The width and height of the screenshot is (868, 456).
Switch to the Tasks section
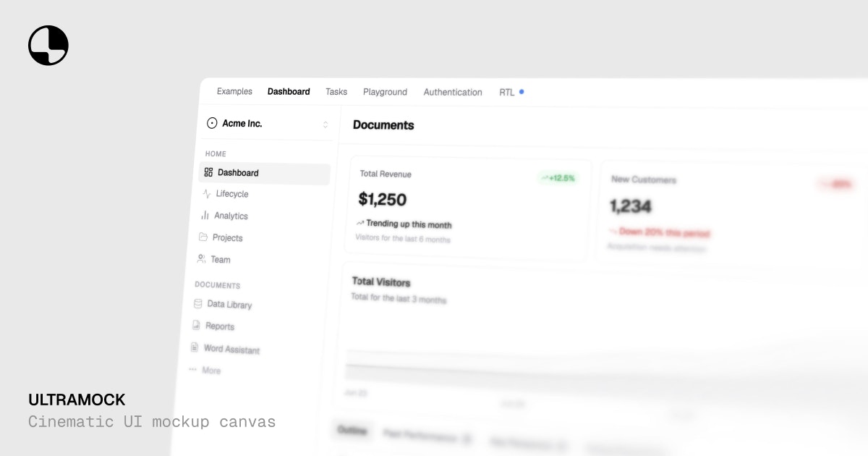click(336, 92)
